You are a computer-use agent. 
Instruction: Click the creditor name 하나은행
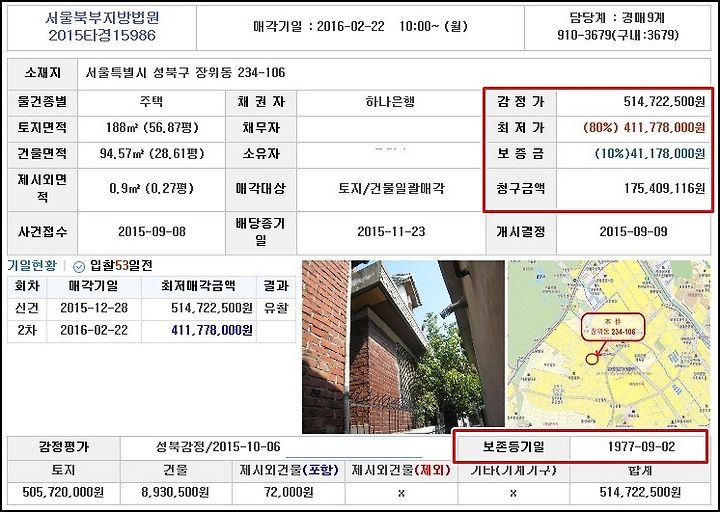pyautogui.click(x=390, y=101)
